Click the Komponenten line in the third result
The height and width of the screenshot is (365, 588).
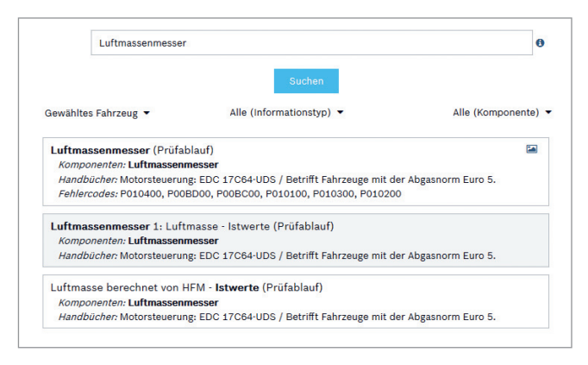[138, 303]
